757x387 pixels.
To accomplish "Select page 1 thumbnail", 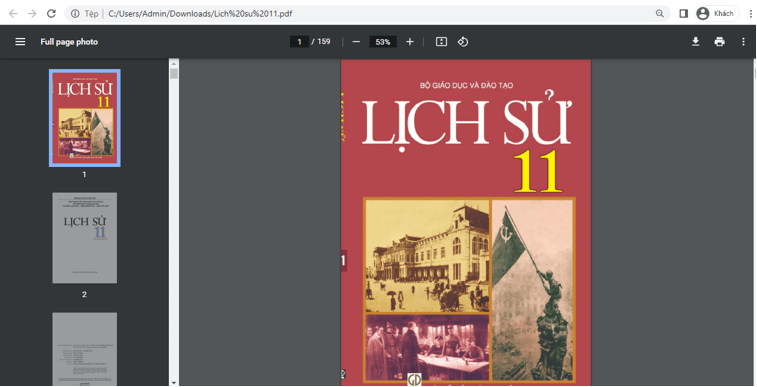I will [x=85, y=118].
